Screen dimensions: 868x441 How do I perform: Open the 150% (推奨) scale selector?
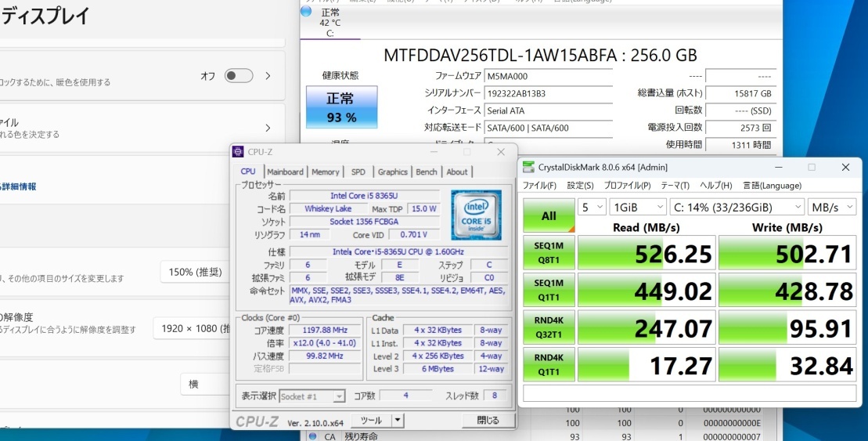(x=196, y=272)
